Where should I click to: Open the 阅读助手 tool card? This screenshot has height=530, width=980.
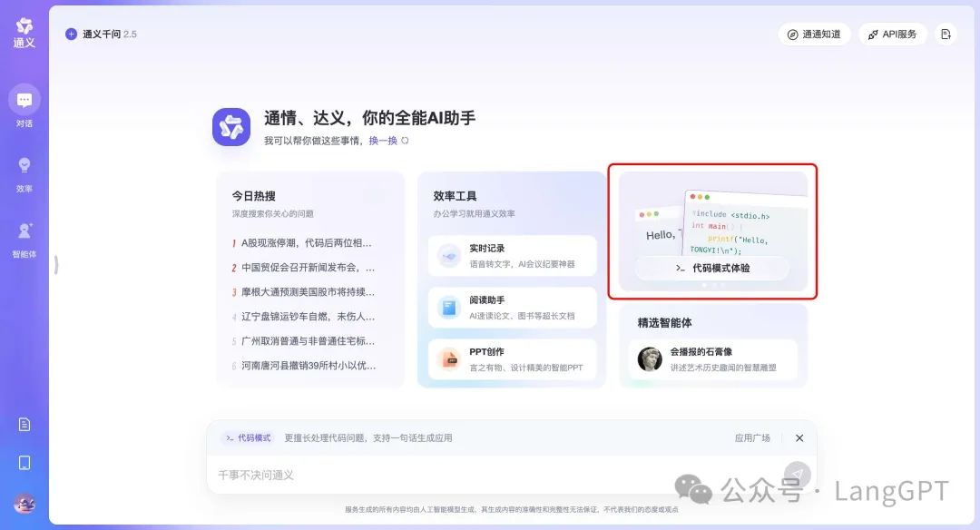pos(513,308)
